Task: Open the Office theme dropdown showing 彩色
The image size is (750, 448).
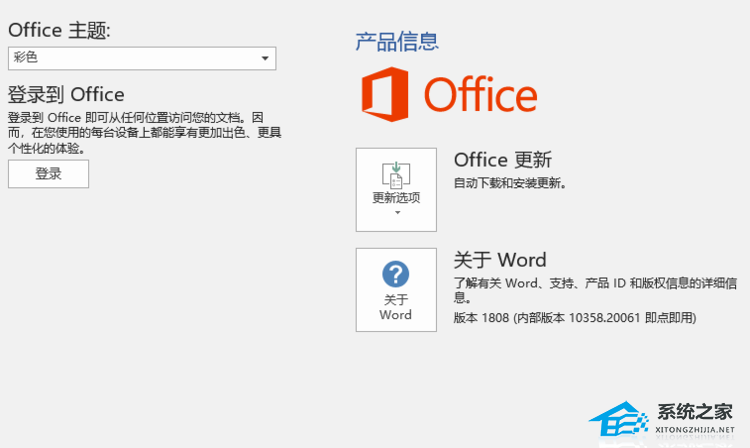Action: 142,58
